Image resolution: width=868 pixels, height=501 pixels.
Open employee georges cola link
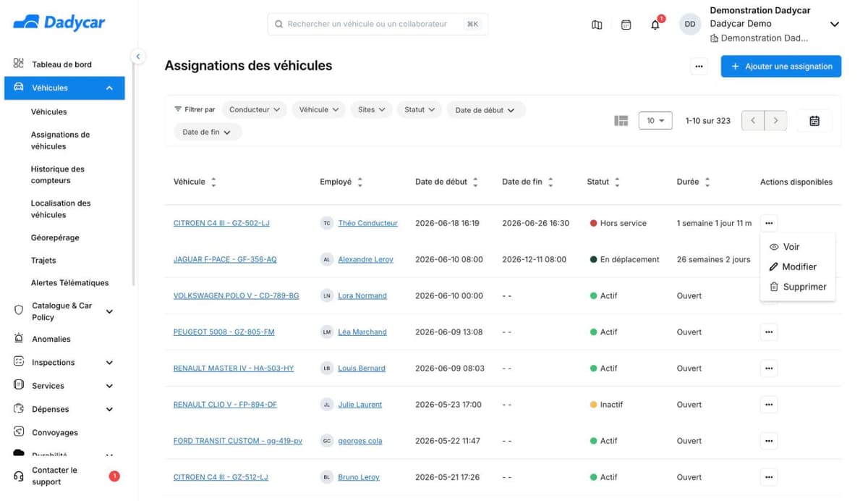point(359,440)
